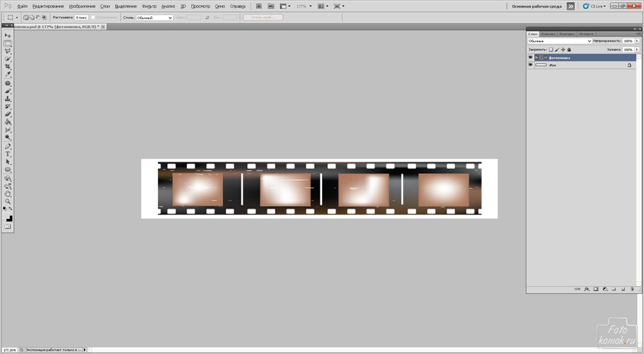
Task: Open the Фильтр menu
Action: pyautogui.click(x=149, y=6)
